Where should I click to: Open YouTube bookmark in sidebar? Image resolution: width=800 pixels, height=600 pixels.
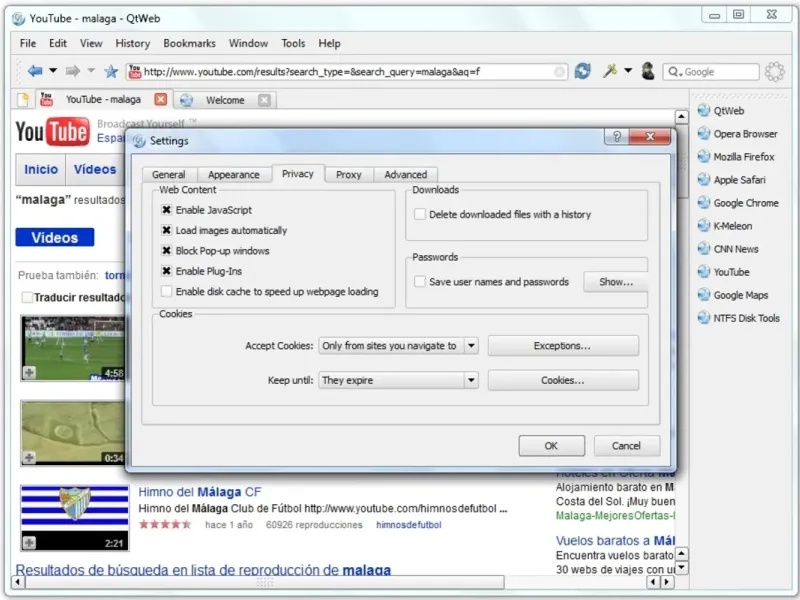pos(723,272)
